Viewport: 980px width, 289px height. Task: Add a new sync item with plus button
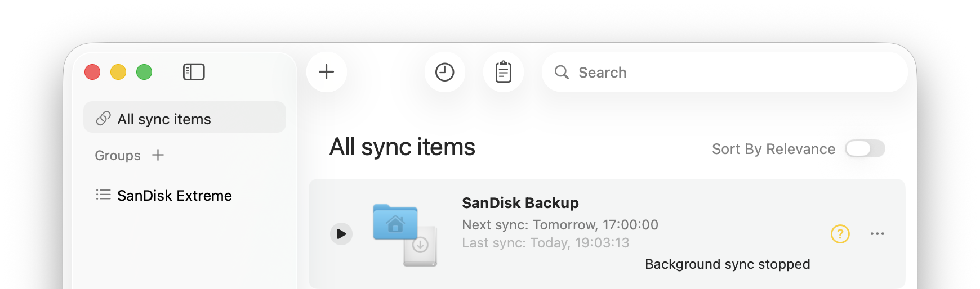tap(327, 72)
